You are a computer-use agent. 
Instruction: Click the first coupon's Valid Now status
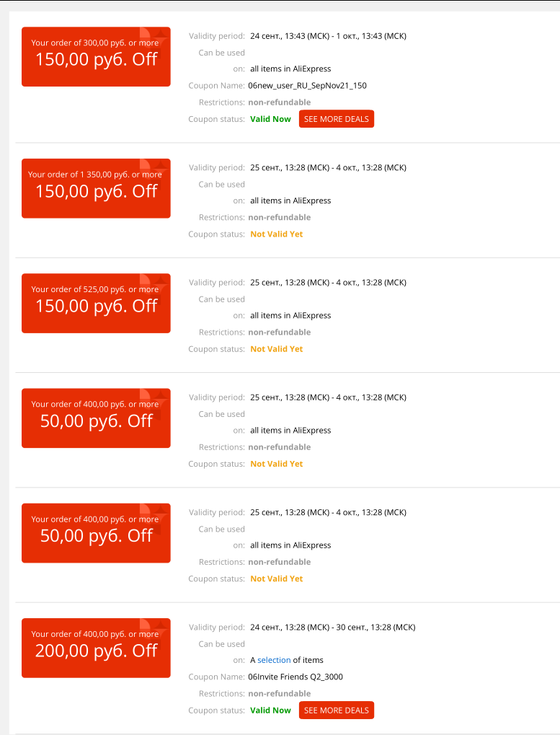271,119
